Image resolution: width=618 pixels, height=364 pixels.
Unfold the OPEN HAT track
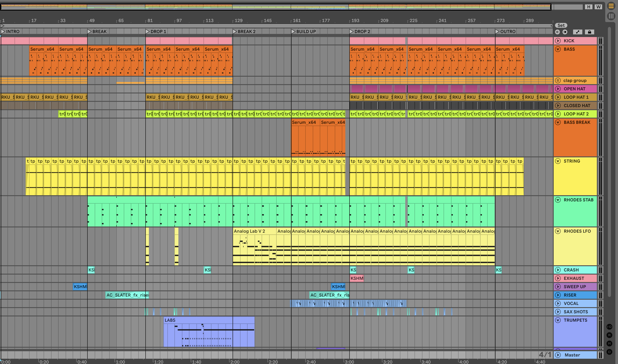click(x=558, y=89)
